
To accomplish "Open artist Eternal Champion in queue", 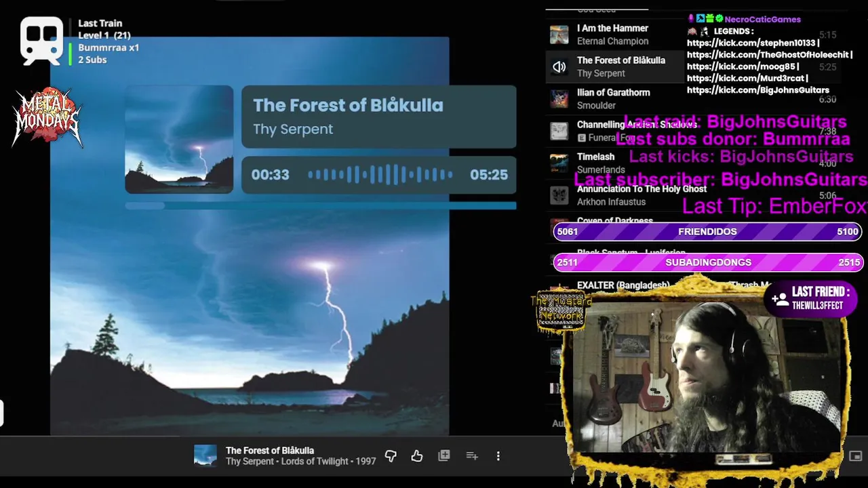I will coord(612,41).
